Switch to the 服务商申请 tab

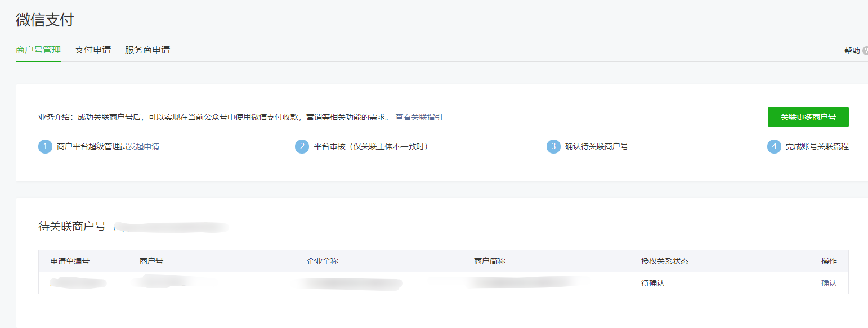pos(147,50)
